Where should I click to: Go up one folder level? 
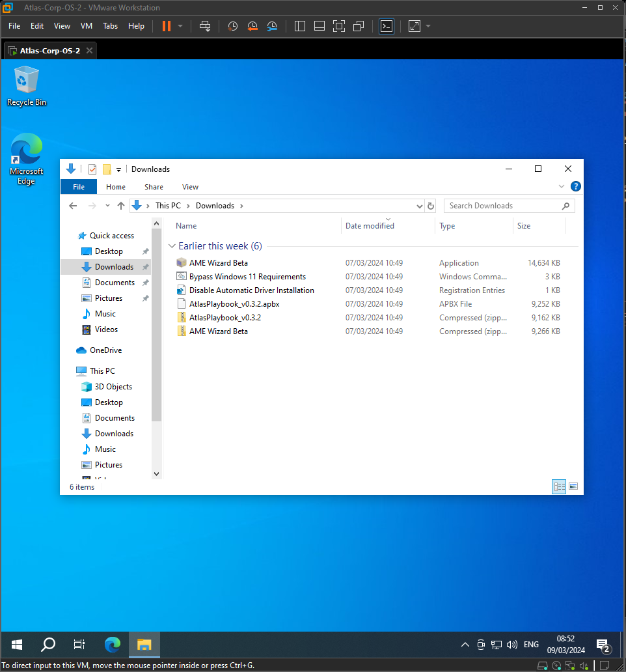tap(121, 206)
